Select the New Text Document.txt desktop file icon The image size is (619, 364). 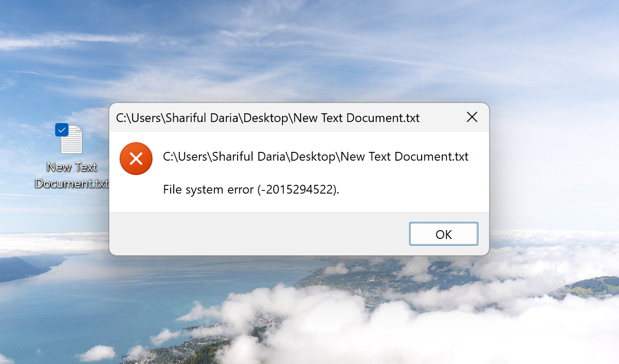[71, 141]
